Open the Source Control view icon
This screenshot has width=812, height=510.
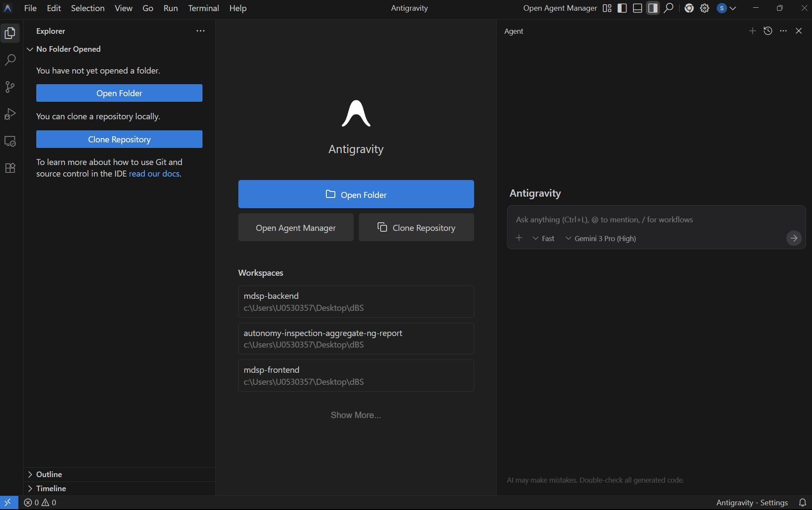click(x=10, y=87)
